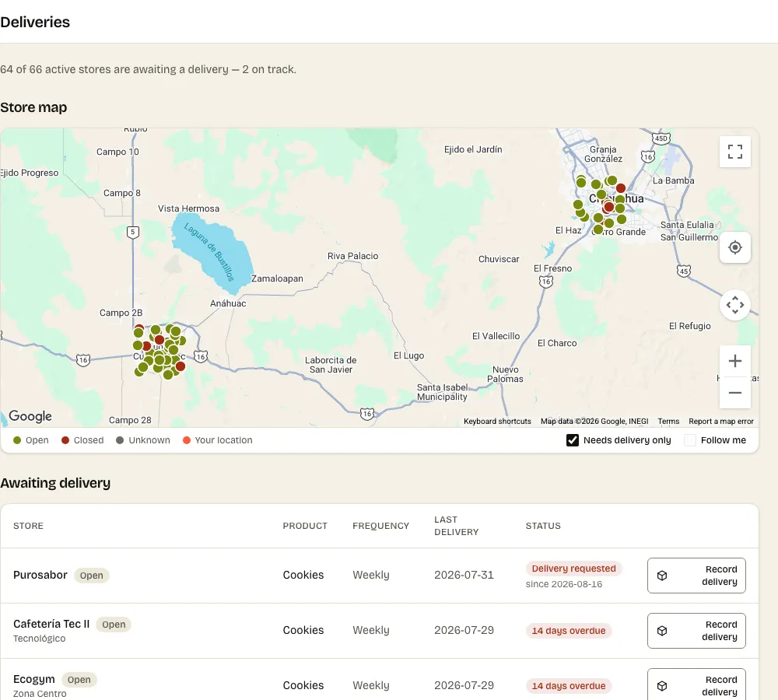Click the STATUS column header
The height and width of the screenshot is (700, 778).
543,526
